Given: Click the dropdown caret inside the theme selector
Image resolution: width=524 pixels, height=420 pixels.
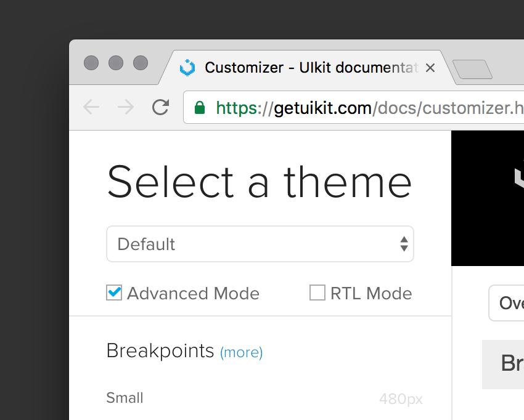Looking at the screenshot, I should (404, 244).
